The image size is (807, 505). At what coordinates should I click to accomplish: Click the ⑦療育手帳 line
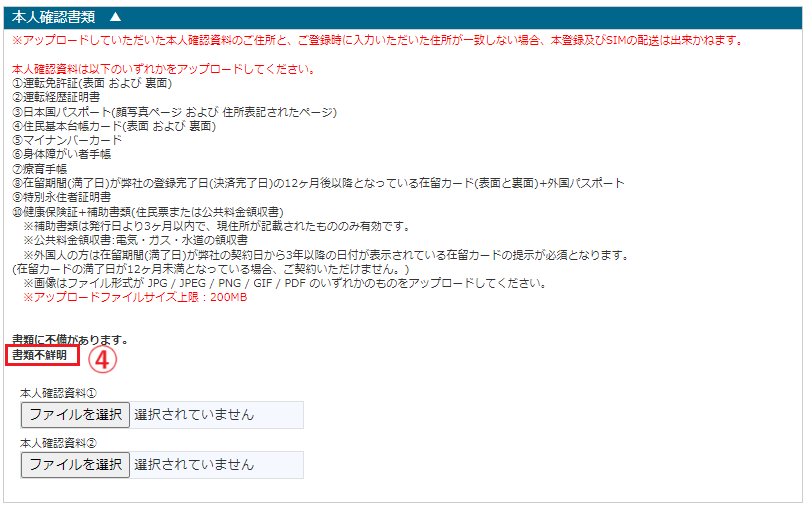pyautogui.click(x=40, y=169)
